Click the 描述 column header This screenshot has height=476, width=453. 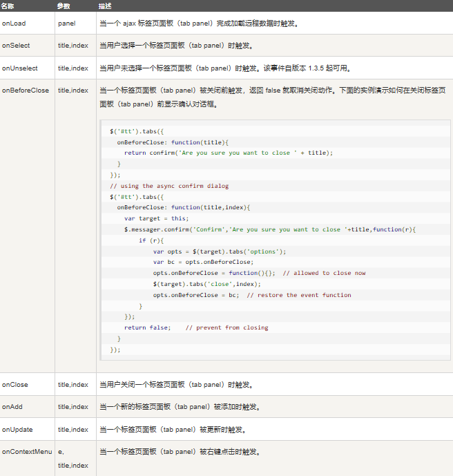[x=105, y=6]
